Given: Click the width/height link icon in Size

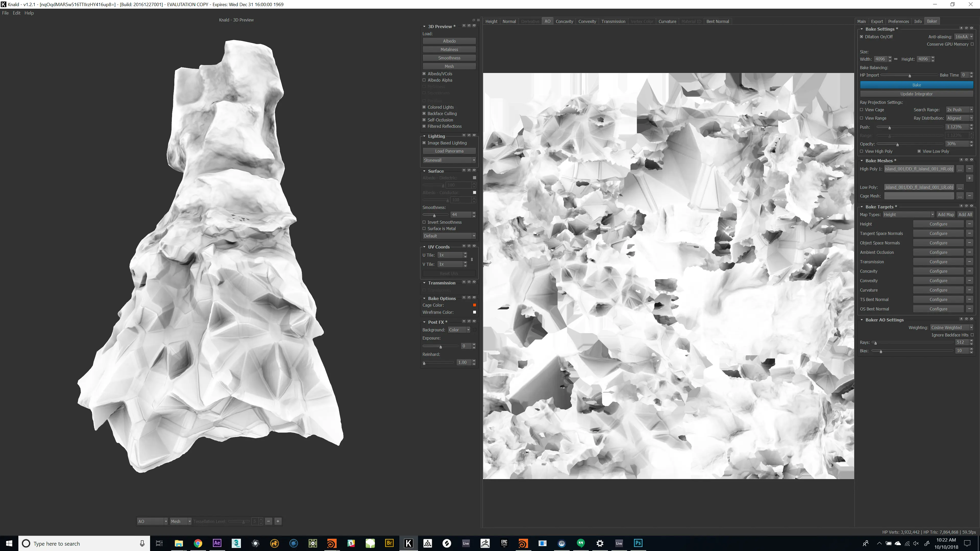Looking at the screenshot, I should coord(896,59).
